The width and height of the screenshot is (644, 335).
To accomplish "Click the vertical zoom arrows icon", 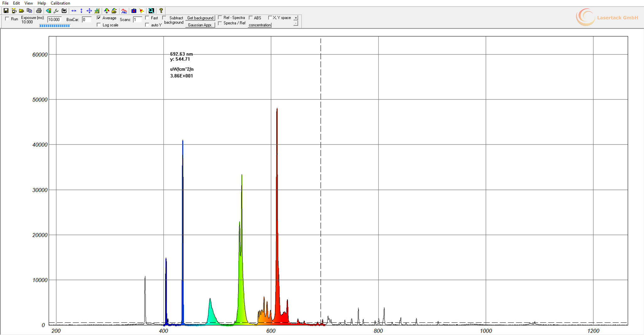I will [x=81, y=11].
